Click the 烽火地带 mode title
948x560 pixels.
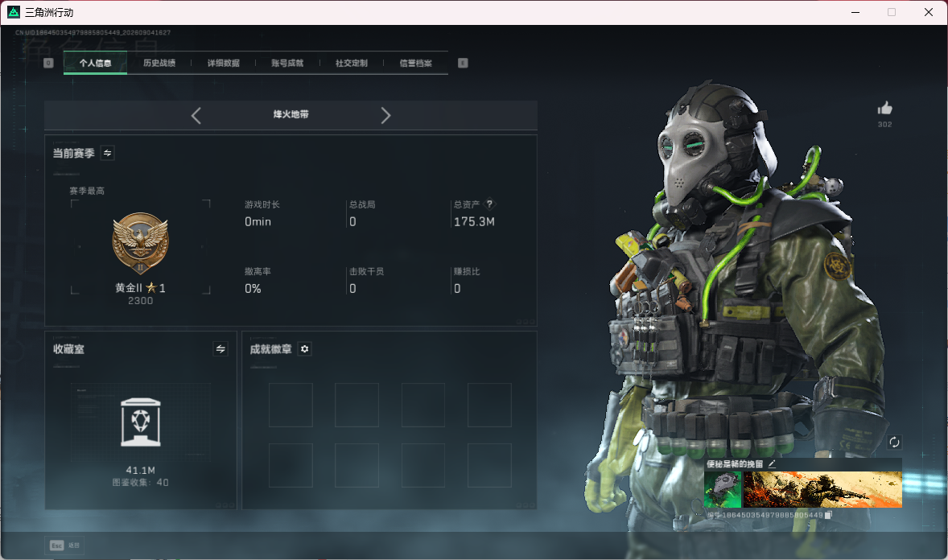(291, 114)
